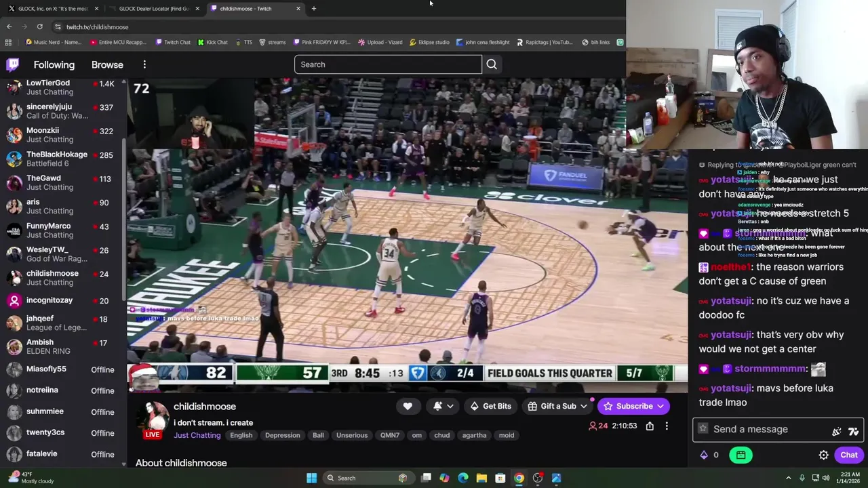Open the Following menu item

54,65
